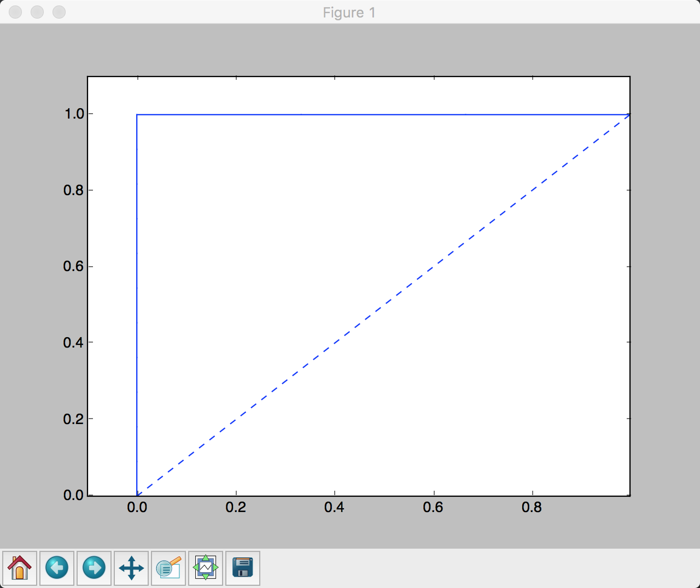Click the Home icon to reset view

point(20,568)
